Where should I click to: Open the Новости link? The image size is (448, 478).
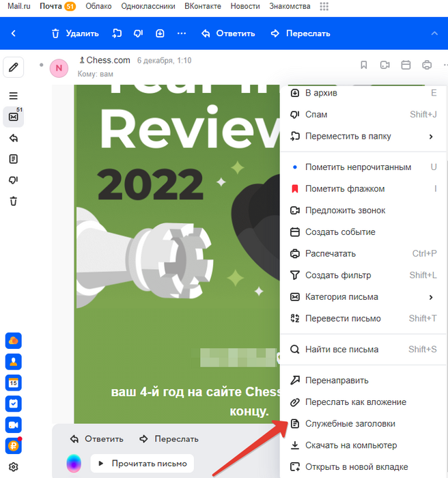tap(245, 6)
